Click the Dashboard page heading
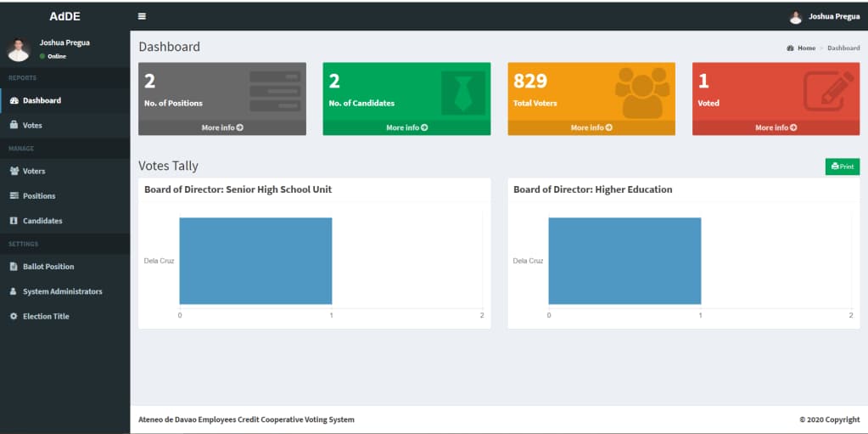The image size is (868, 434). (x=170, y=47)
